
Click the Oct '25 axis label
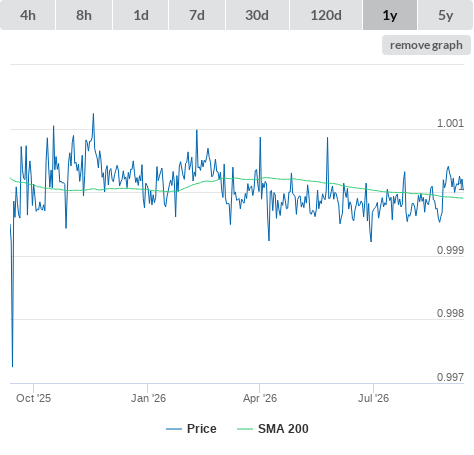[33, 398]
